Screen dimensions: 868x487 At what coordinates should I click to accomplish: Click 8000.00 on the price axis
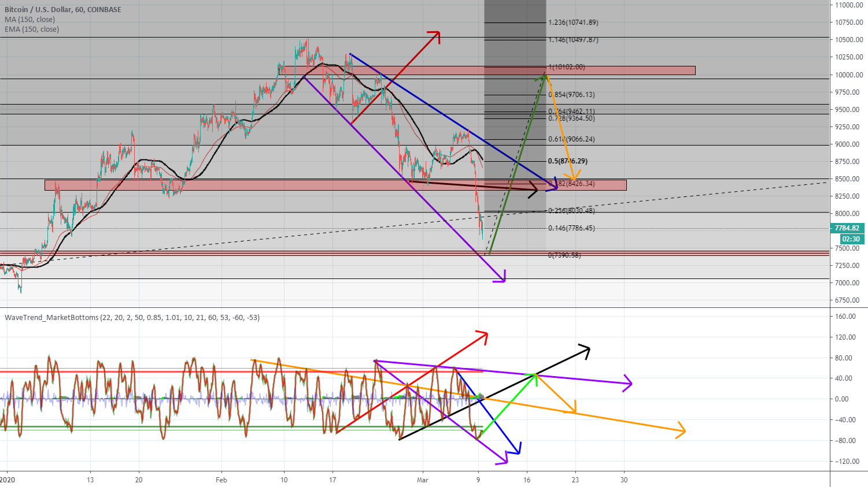(x=848, y=214)
